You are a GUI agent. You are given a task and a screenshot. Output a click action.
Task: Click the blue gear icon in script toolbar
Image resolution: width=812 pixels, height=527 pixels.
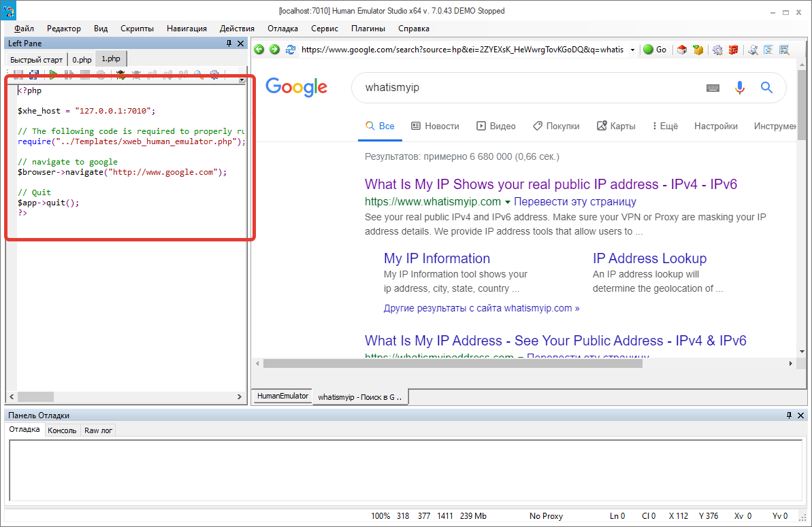pyautogui.click(x=214, y=75)
